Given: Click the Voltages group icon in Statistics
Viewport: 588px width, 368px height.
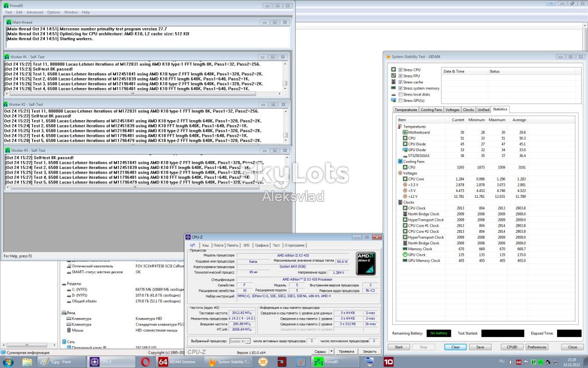Looking at the screenshot, I should [x=400, y=173].
